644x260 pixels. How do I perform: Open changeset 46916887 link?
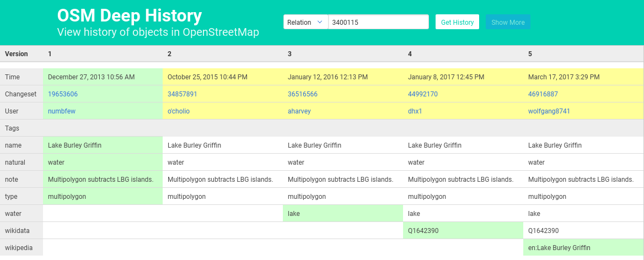tap(543, 94)
